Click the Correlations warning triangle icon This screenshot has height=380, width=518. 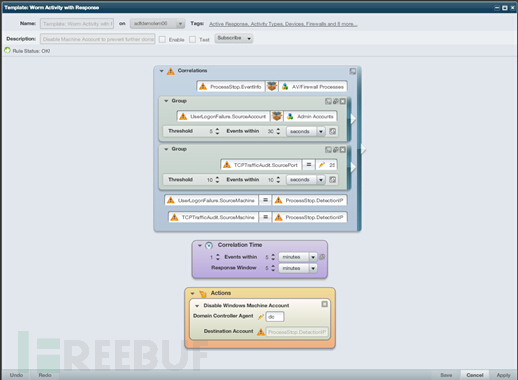(x=171, y=71)
